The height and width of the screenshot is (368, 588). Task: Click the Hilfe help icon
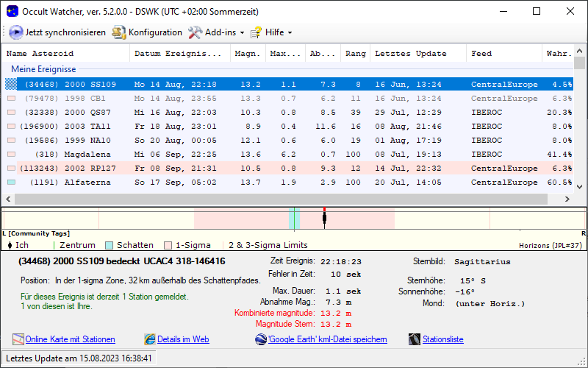[x=256, y=32]
